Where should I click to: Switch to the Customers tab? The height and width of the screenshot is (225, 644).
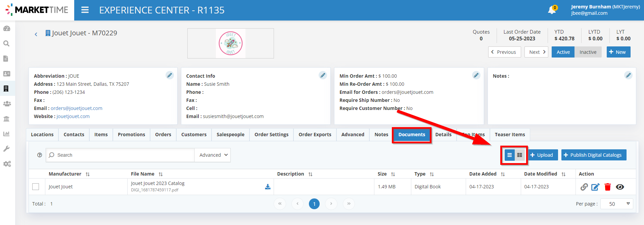[194, 135]
